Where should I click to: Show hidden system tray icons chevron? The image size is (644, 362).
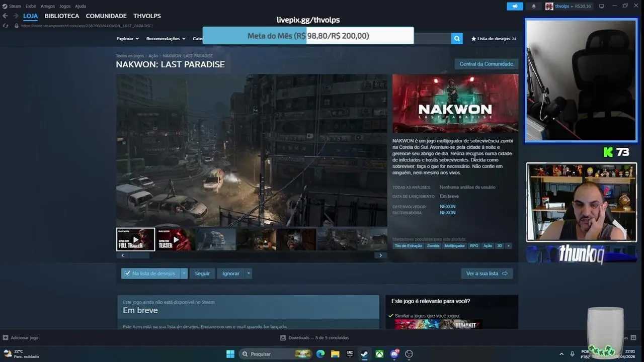tap(561, 354)
